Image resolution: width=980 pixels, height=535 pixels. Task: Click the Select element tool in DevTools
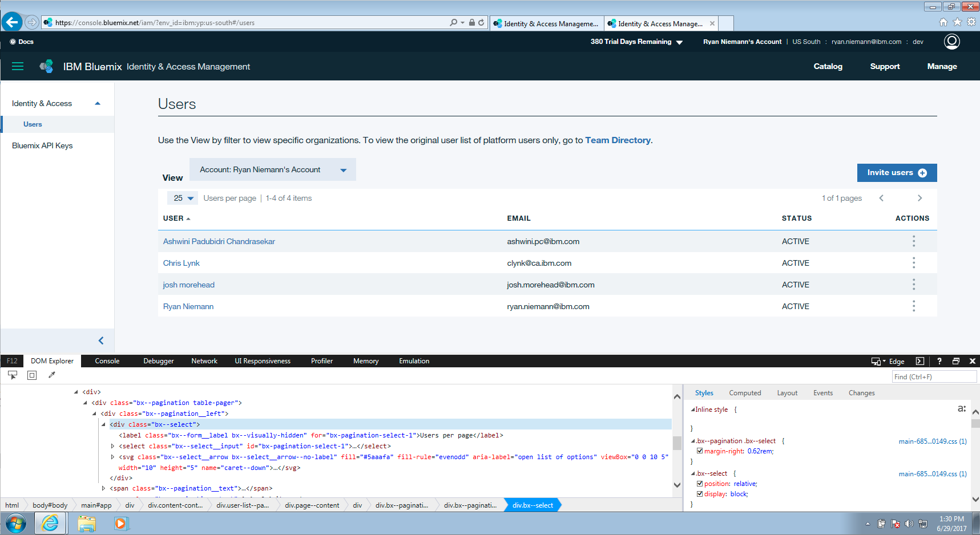(x=13, y=375)
